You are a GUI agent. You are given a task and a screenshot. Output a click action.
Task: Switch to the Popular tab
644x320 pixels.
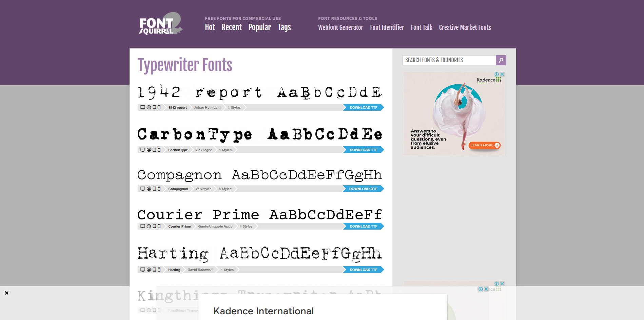click(x=259, y=27)
